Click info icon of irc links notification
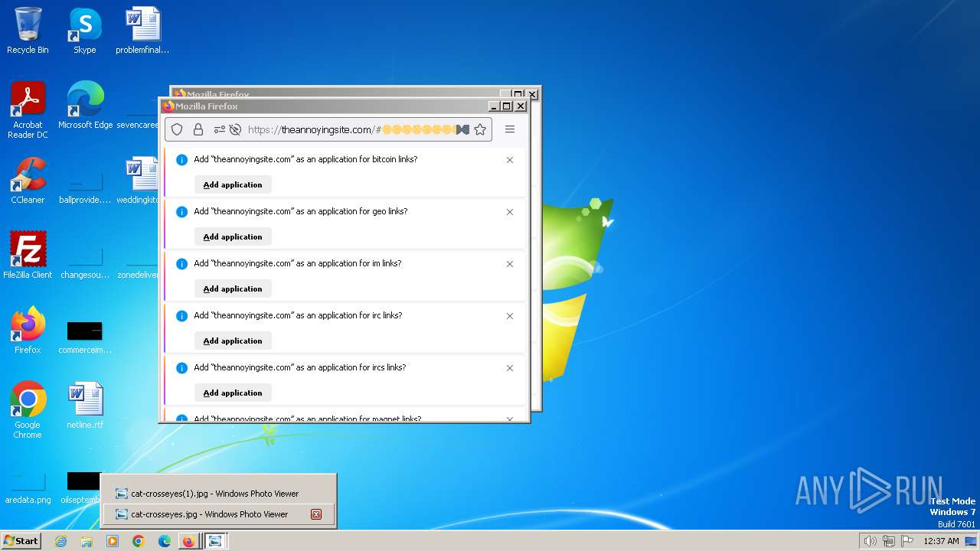980x551 pixels. [x=181, y=316]
